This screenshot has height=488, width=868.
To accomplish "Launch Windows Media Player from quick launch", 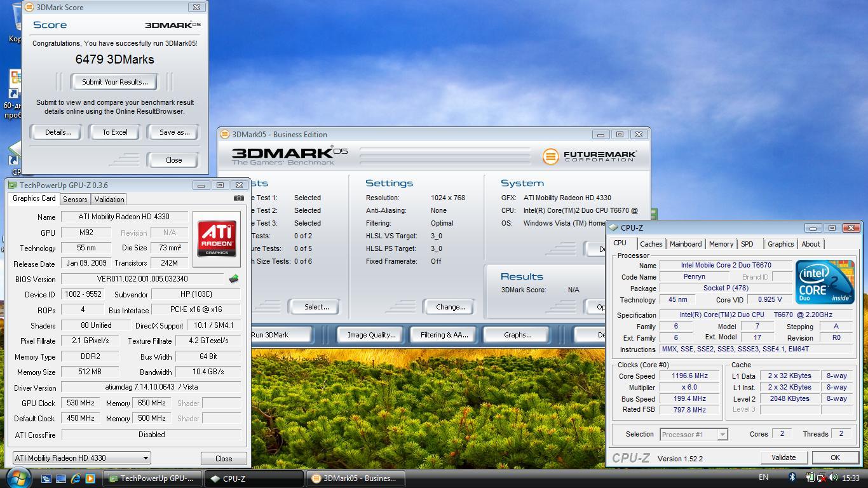I will [90, 478].
